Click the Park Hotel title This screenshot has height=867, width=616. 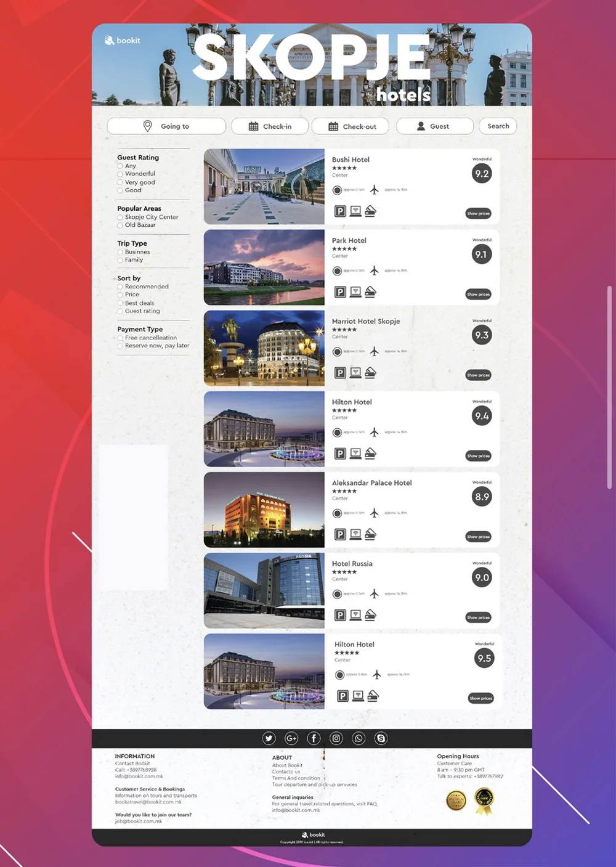pyautogui.click(x=349, y=241)
